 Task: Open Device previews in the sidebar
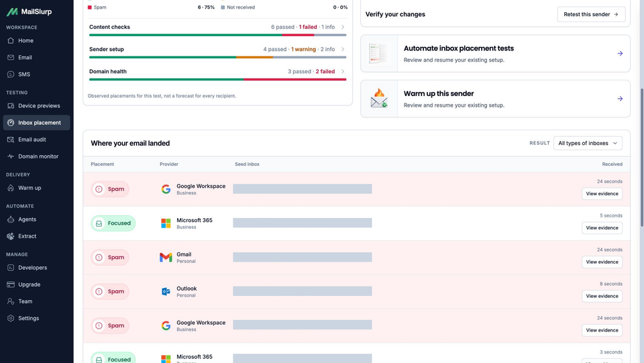pos(36,106)
